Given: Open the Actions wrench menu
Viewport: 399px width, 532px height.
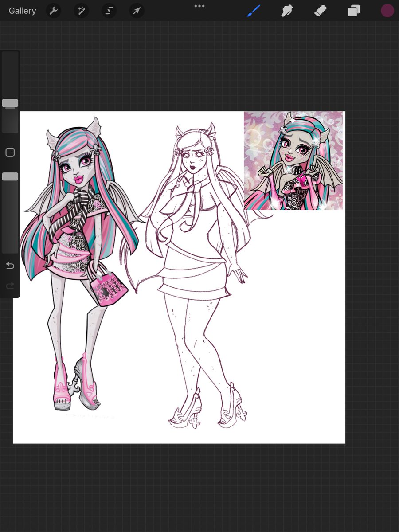Looking at the screenshot, I should point(54,11).
